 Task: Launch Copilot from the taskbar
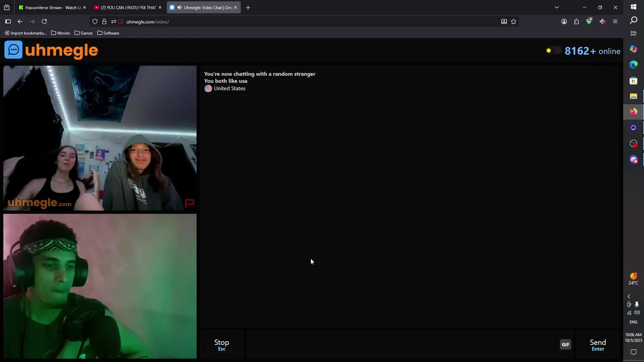point(633,49)
